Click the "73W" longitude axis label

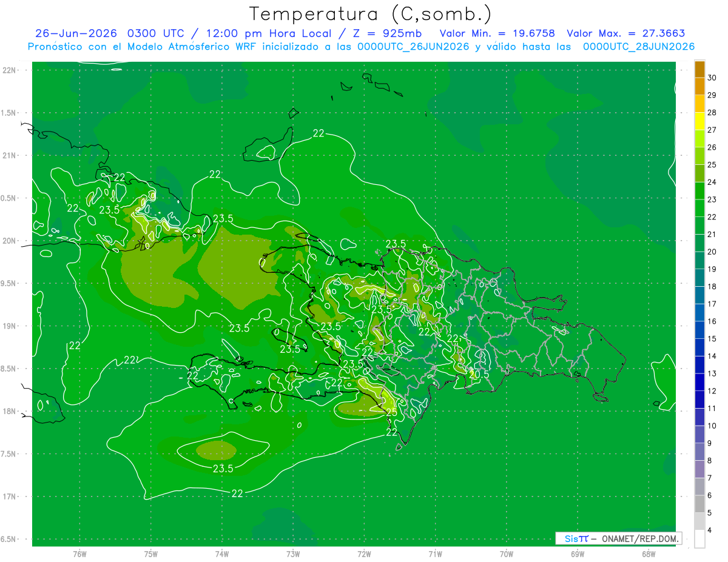pos(293,554)
